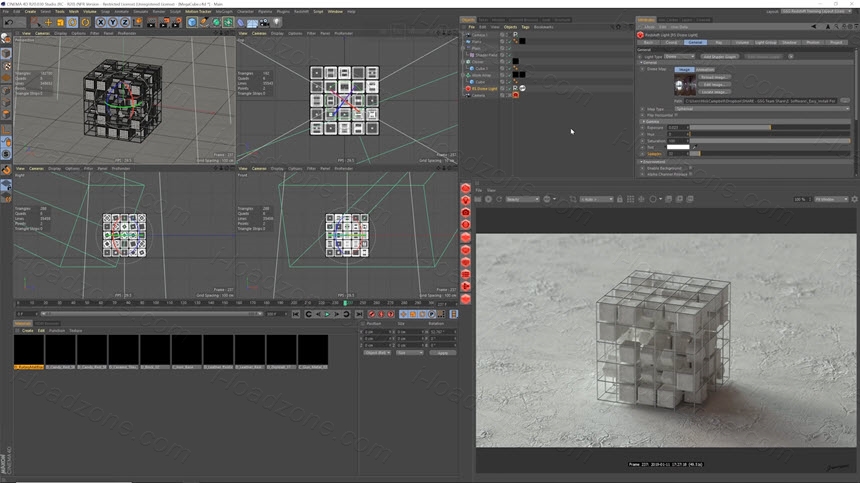Viewport: 860px width, 483px height.
Task: Open the Beauty AOV dropdown in RenderView
Action: click(x=523, y=199)
